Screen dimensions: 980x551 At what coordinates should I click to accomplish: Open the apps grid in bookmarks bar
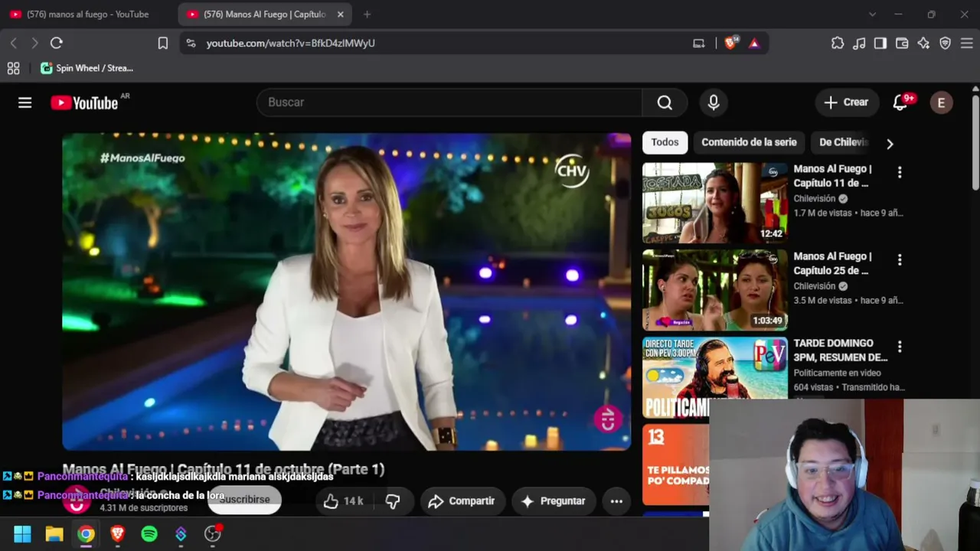(x=14, y=68)
